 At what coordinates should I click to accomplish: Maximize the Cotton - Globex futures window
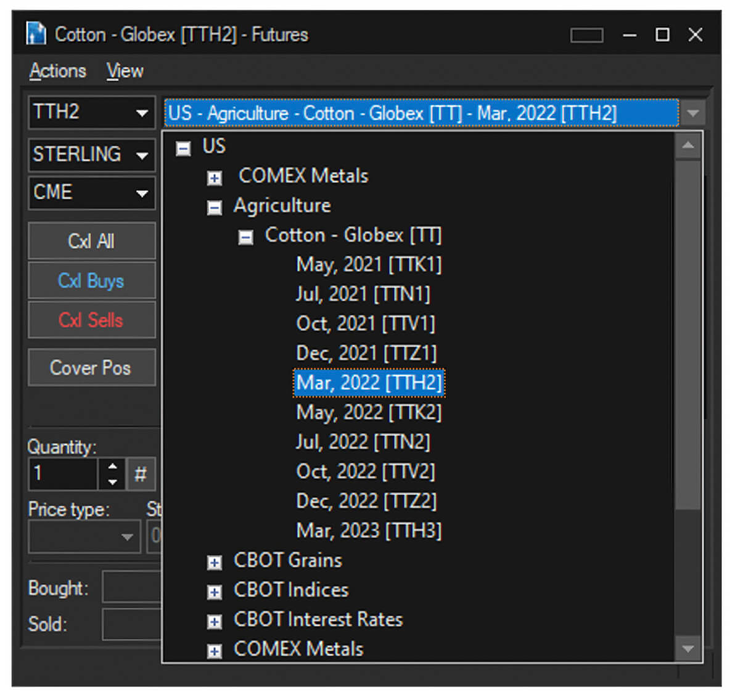coord(662,35)
